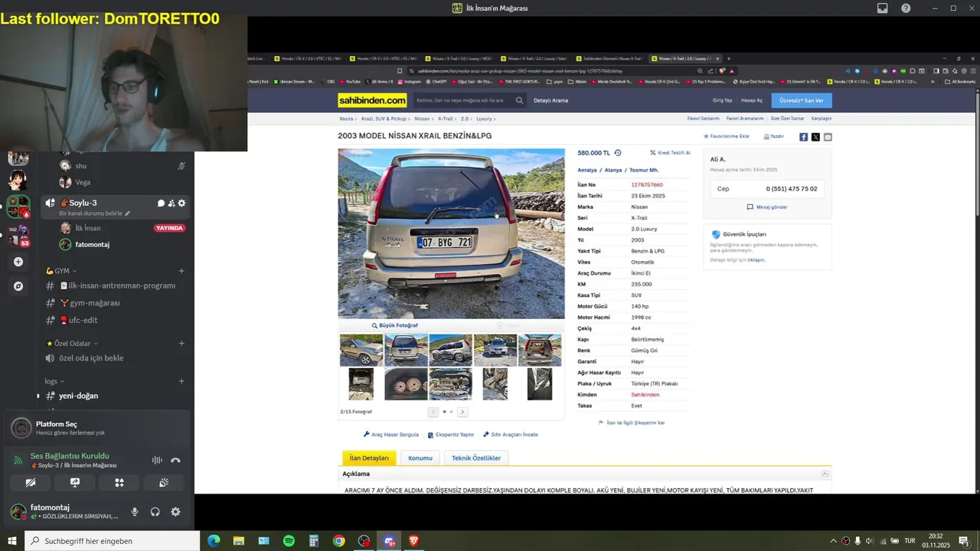Open Karşılaştır link
This screenshot has height=551, width=980.
(x=822, y=119)
